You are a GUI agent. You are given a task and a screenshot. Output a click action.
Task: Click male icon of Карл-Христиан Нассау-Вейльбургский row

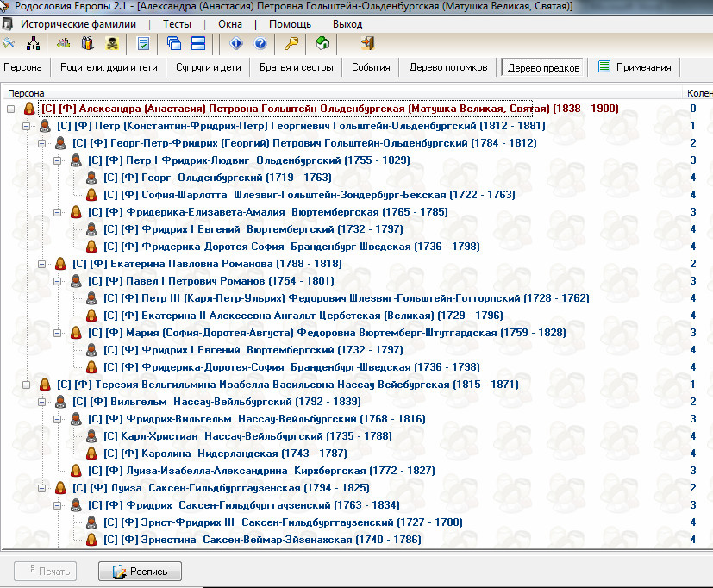coord(91,436)
